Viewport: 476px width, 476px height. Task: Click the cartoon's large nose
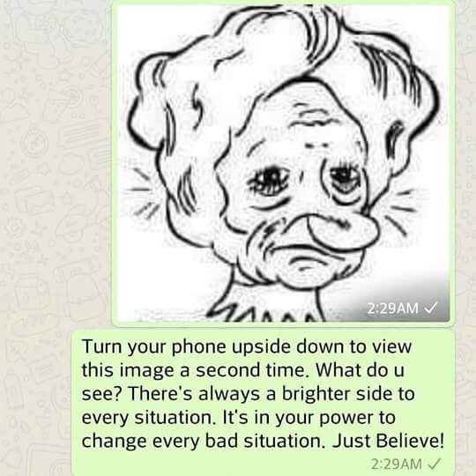tap(340, 229)
